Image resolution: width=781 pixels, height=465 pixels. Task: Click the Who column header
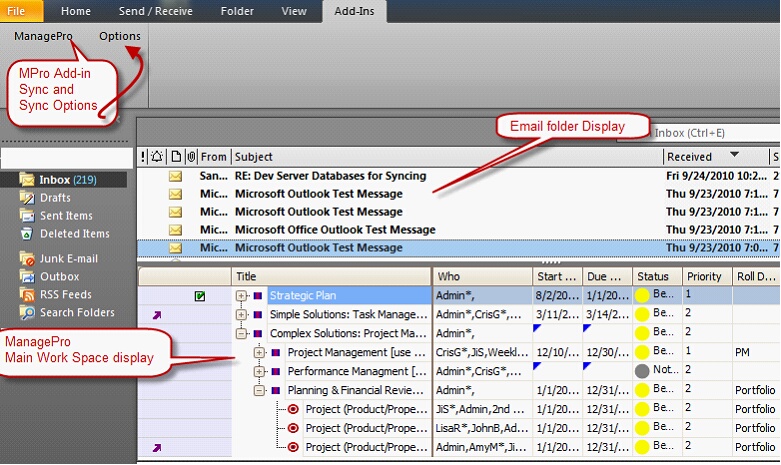(x=482, y=276)
